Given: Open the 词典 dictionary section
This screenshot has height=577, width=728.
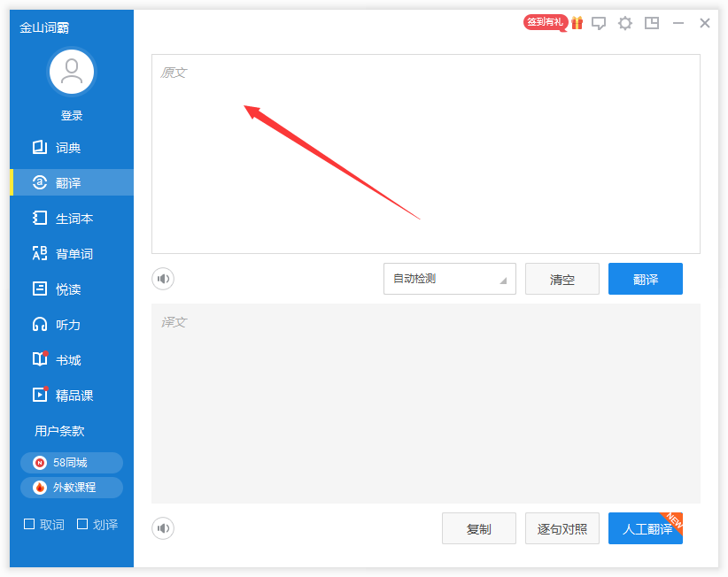Looking at the screenshot, I should coord(72,148).
